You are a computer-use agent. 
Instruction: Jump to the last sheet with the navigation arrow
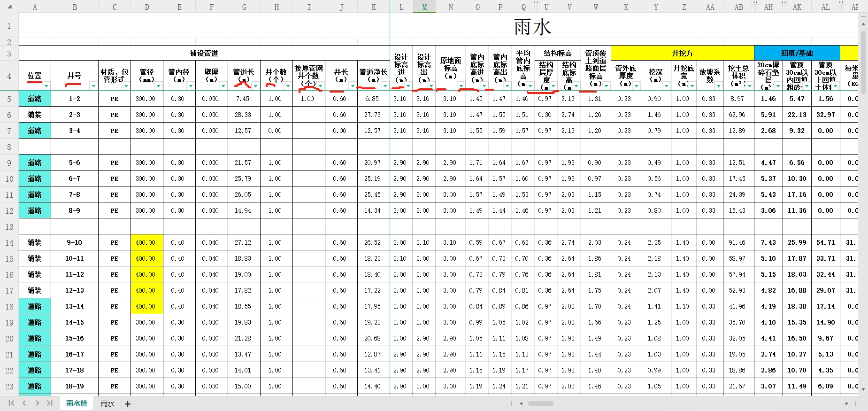pyautogui.click(x=49, y=403)
